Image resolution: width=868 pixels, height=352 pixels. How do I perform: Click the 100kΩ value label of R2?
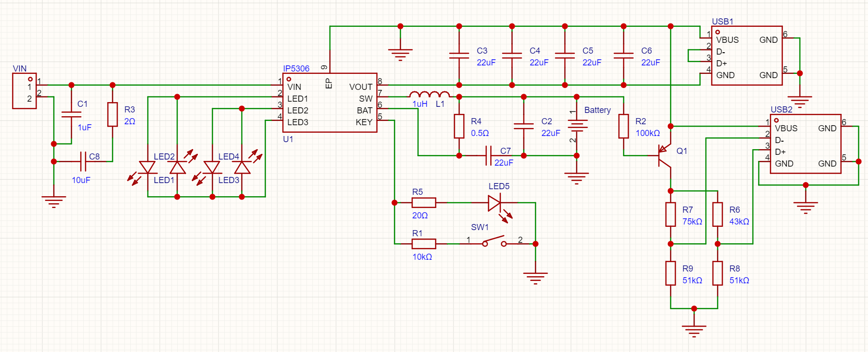pyautogui.click(x=648, y=133)
